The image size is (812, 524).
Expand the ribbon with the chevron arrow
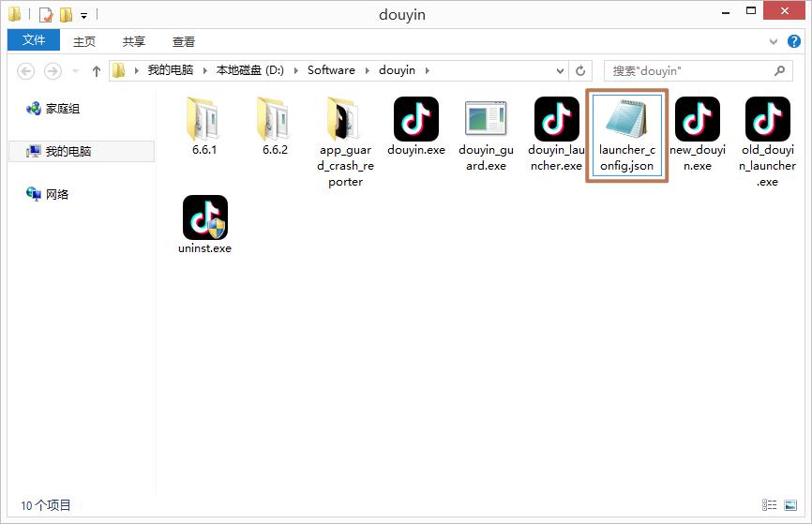[774, 41]
